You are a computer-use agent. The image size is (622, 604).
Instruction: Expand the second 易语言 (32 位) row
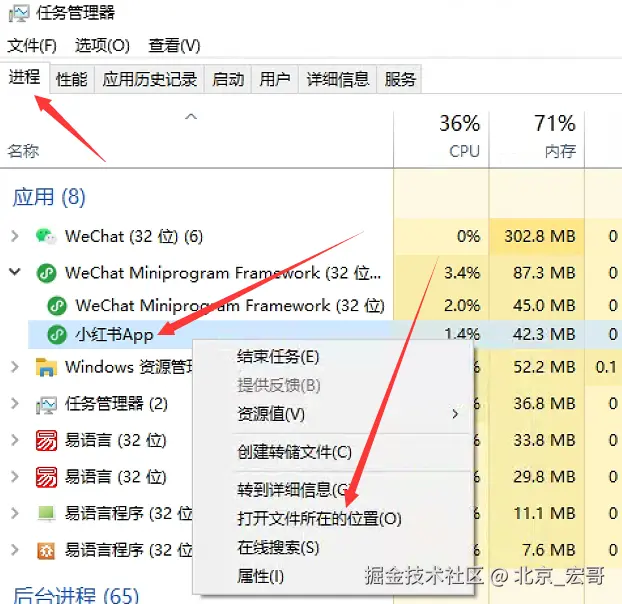point(15,477)
